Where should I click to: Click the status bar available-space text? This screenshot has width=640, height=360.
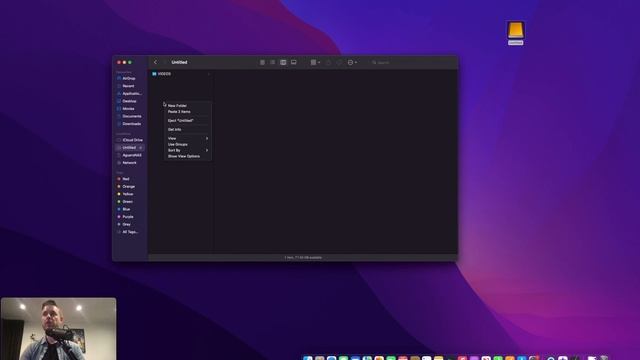pos(303,258)
